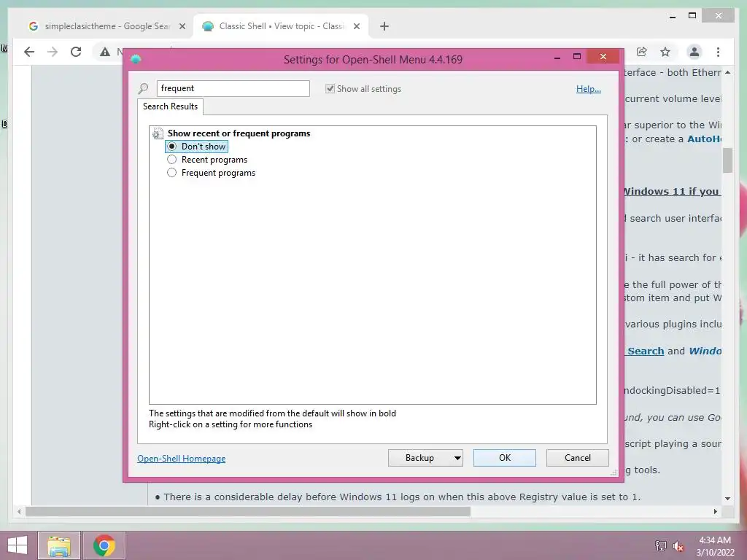Click the dialog's resize grip corner
The image size is (747, 560).
614,472
